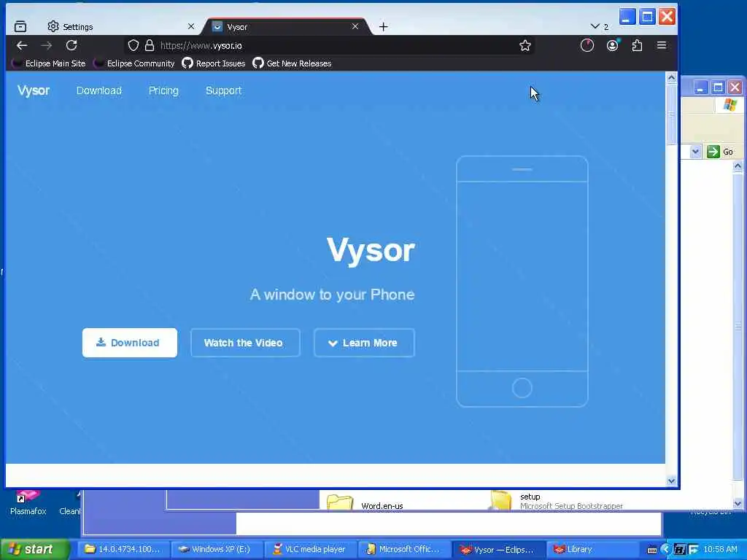Open tracking protection shield icon
The image size is (747, 560).
tap(133, 46)
